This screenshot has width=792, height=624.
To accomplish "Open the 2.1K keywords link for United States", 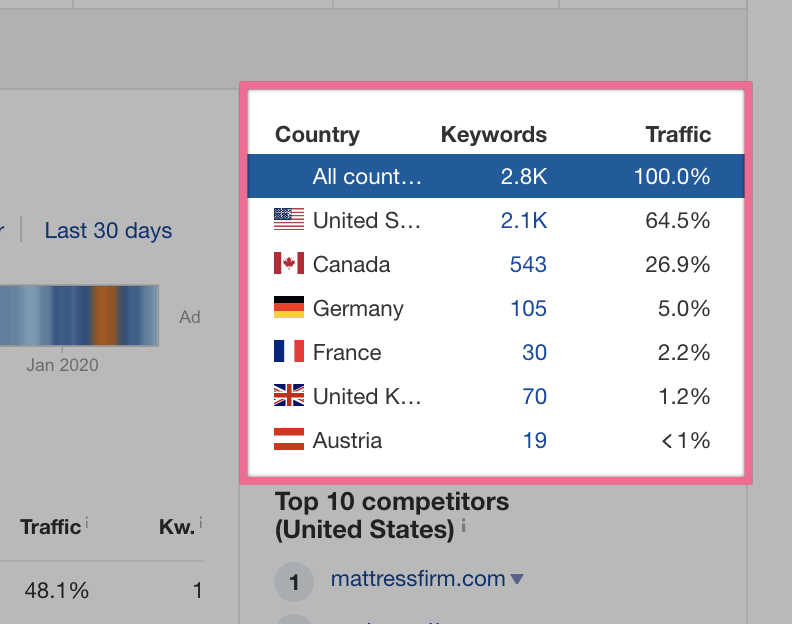I will [524, 221].
